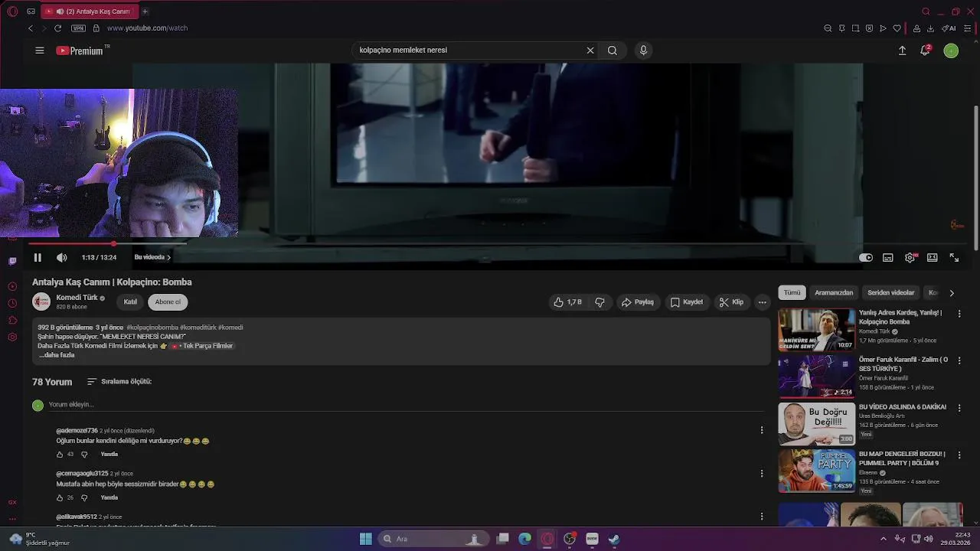
Task: Dislike the comment by @adernozel736
Action: coord(84,455)
